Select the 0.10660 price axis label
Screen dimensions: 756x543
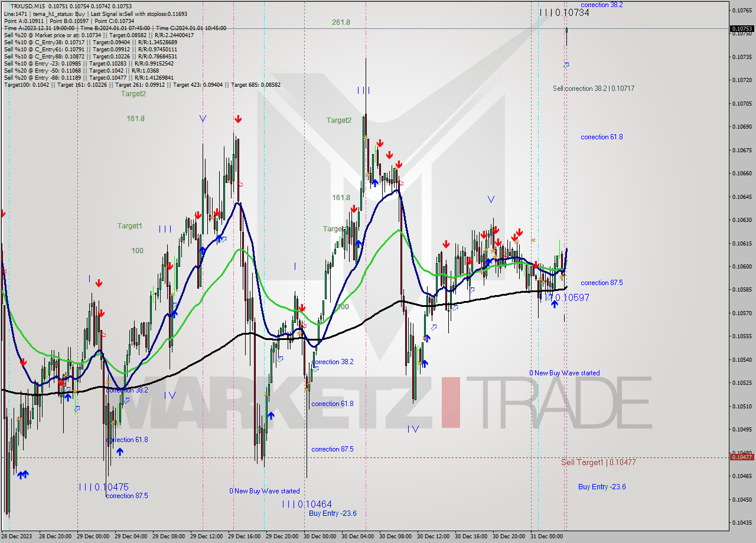[x=742, y=173]
